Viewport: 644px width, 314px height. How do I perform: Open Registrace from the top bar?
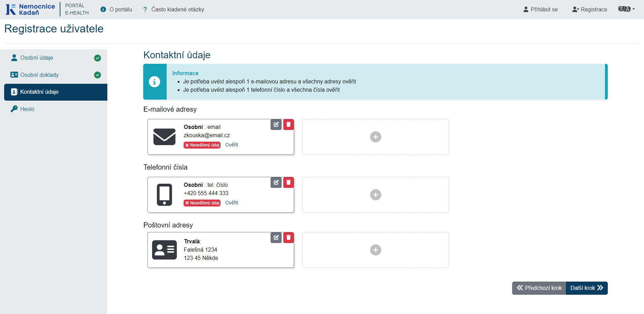[x=589, y=9]
